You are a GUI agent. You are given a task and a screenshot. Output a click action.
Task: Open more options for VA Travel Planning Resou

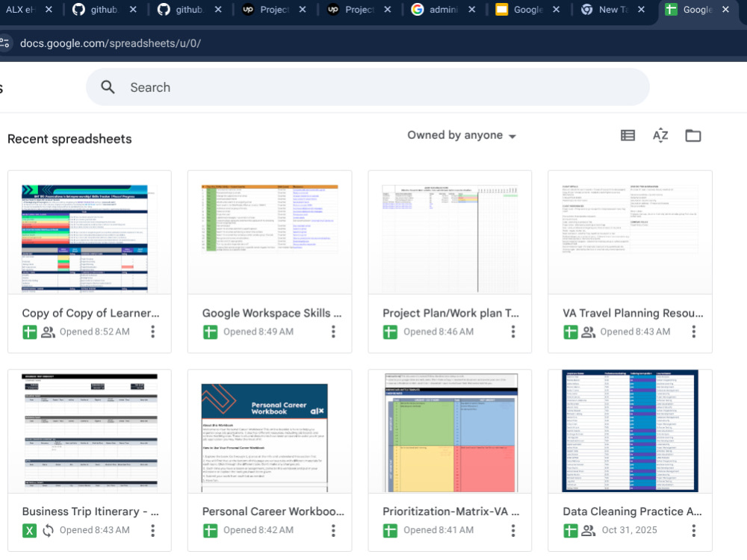tap(694, 332)
